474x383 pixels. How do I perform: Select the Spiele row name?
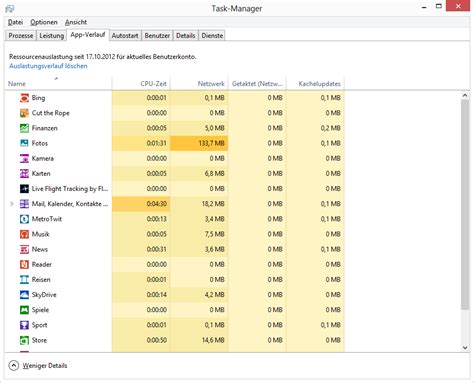tap(40, 310)
